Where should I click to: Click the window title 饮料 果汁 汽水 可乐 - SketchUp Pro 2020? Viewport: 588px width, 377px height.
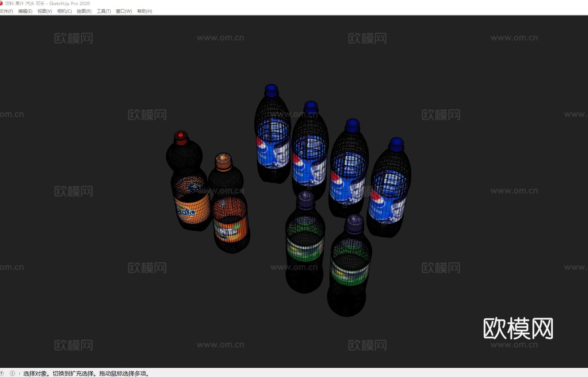click(47, 4)
